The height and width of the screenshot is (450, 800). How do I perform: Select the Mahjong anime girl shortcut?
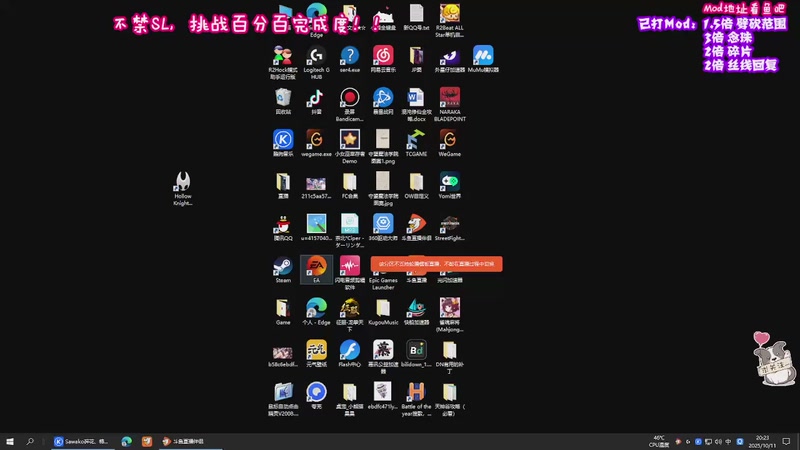449,315
